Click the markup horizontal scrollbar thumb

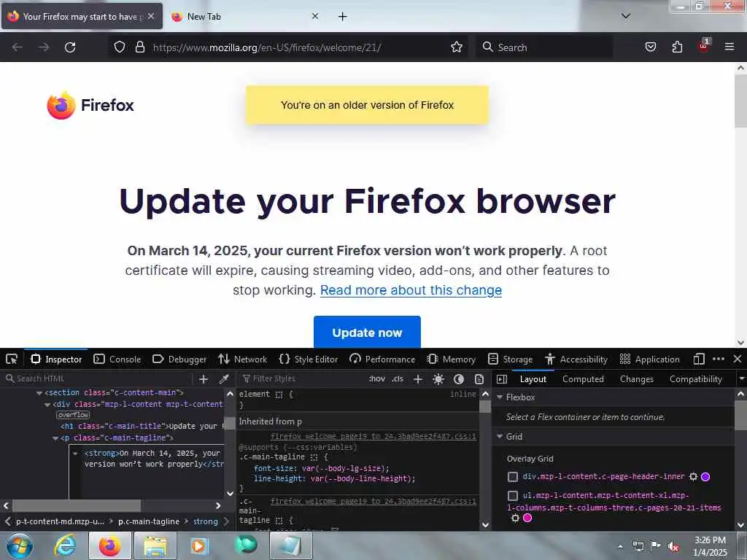pos(77,505)
